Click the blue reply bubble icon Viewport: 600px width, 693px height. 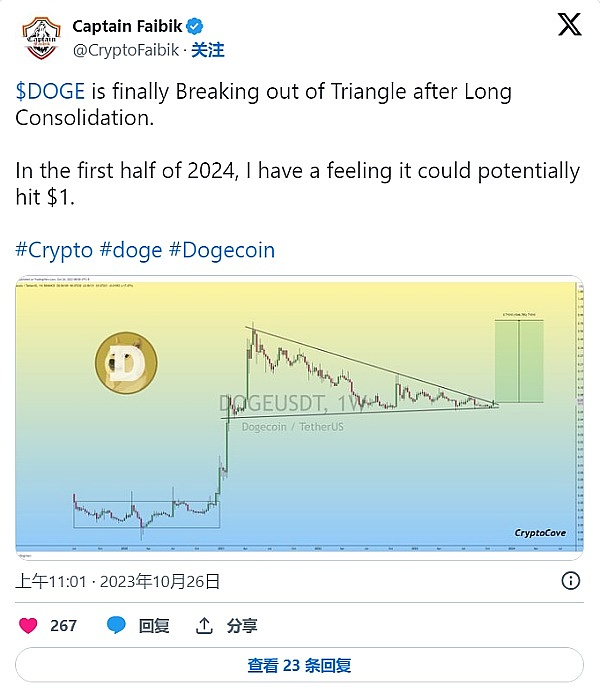pos(117,626)
